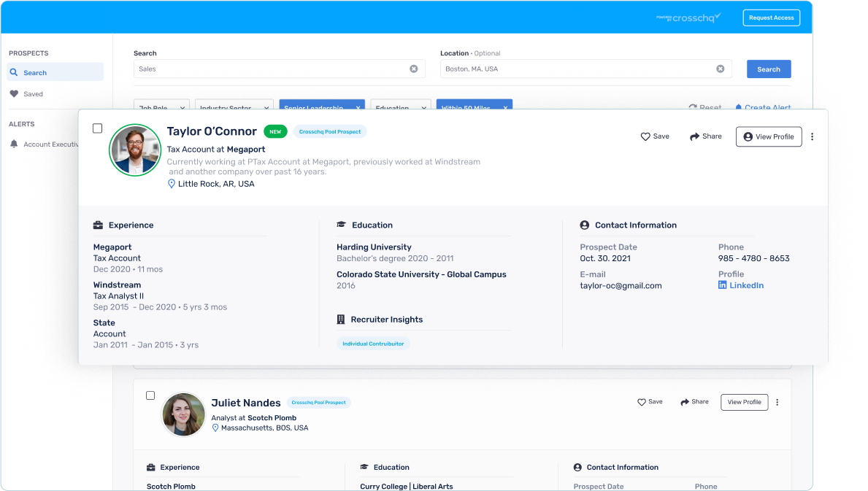Open Taylor O'Connor's LinkedIn profile link
Viewport: 868px width, 491px height.
[x=745, y=285]
